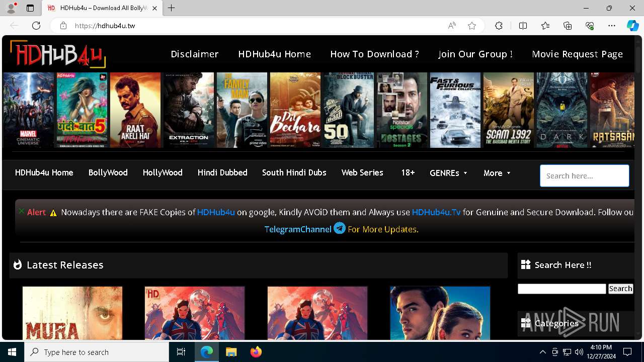Screen dimensions: 644x362
Task: Show hidden system tray icons
Action: (x=542, y=352)
